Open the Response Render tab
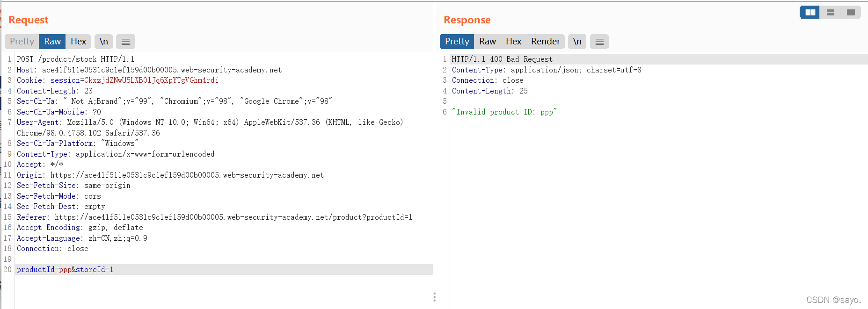The image size is (868, 309). 546,42
